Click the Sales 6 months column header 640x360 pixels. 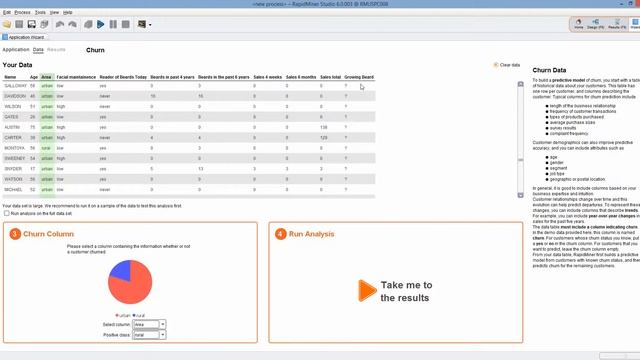[301, 77]
